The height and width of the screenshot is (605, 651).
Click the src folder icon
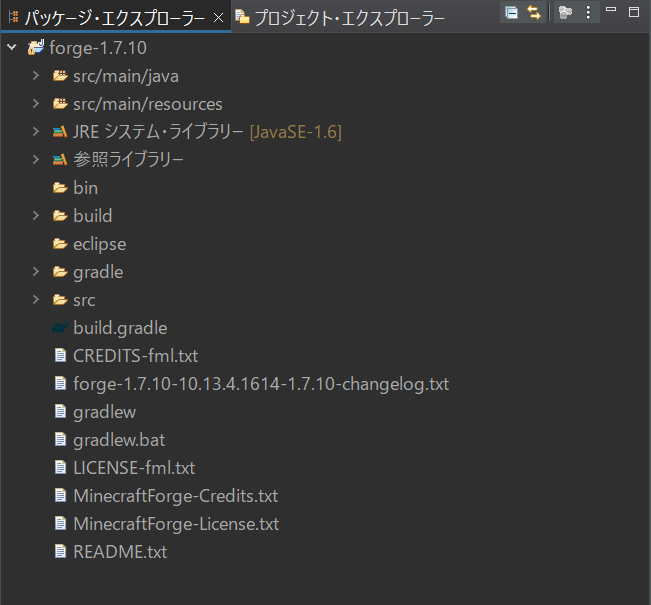click(60, 299)
